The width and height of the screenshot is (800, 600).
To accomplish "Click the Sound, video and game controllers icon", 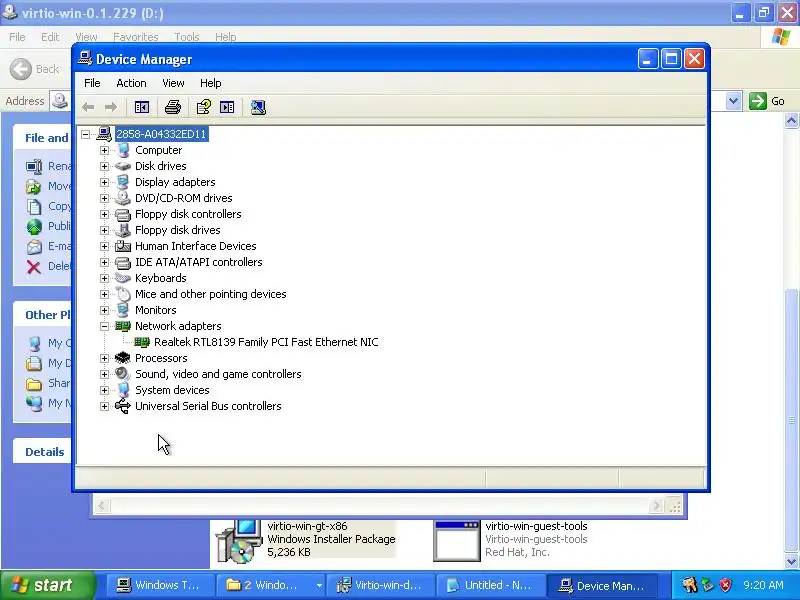I will click(x=123, y=374).
